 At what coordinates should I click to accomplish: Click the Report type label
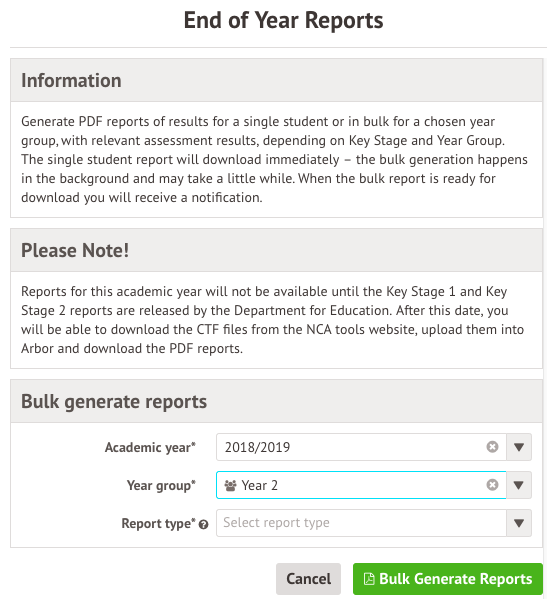coord(159,523)
